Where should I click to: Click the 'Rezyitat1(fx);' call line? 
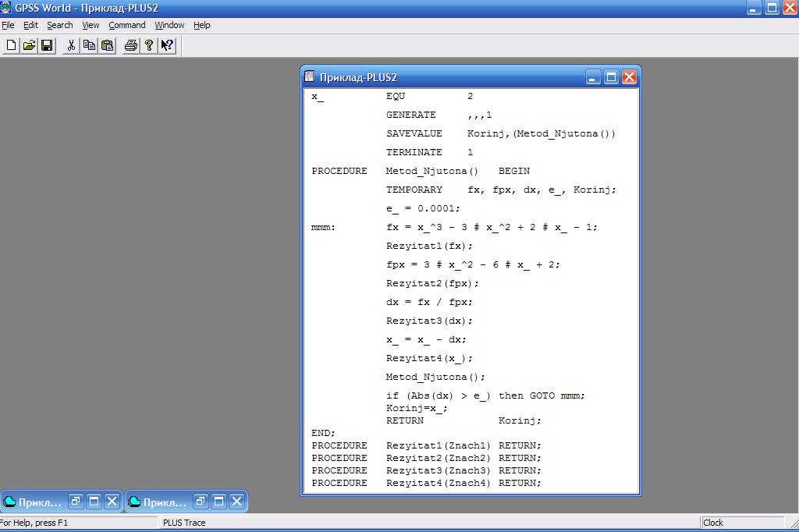click(x=429, y=246)
